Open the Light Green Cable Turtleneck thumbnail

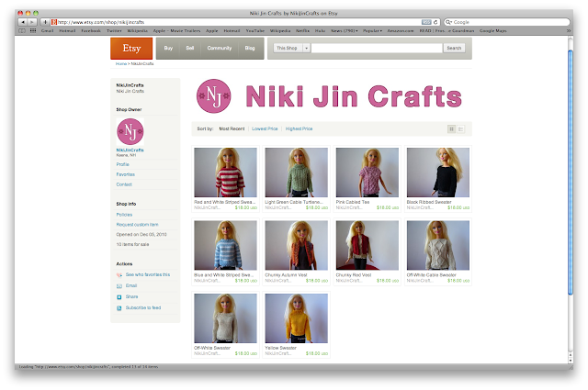point(296,173)
